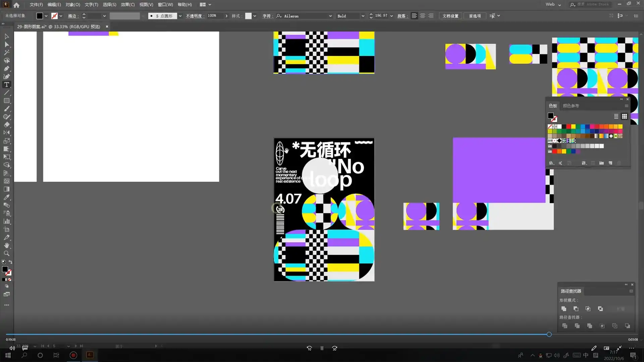The height and width of the screenshot is (362, 644).
Task: Click Unite shape mode in Pathfinder
Action: (563, 309)
